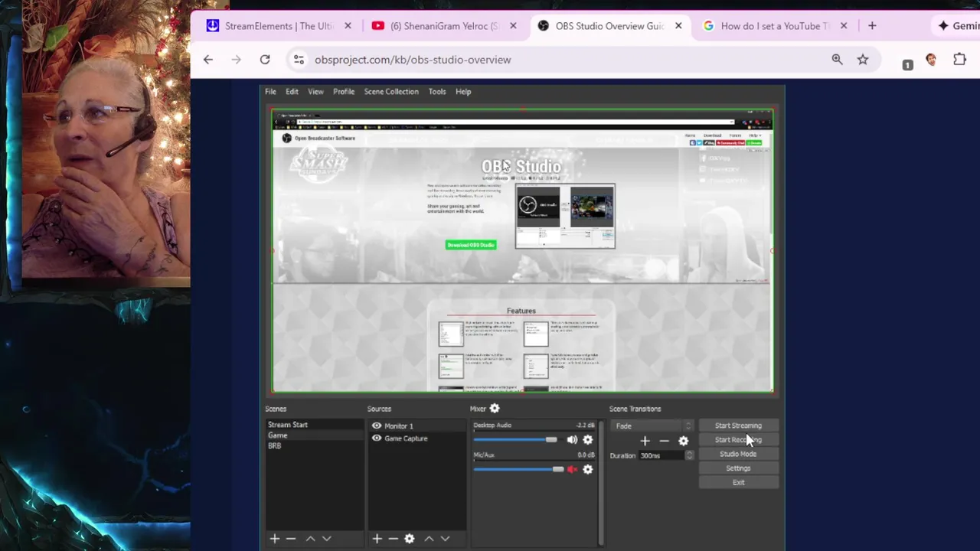
Task: Click the Mixer panel scrollbar
Action: coord(602,482)
